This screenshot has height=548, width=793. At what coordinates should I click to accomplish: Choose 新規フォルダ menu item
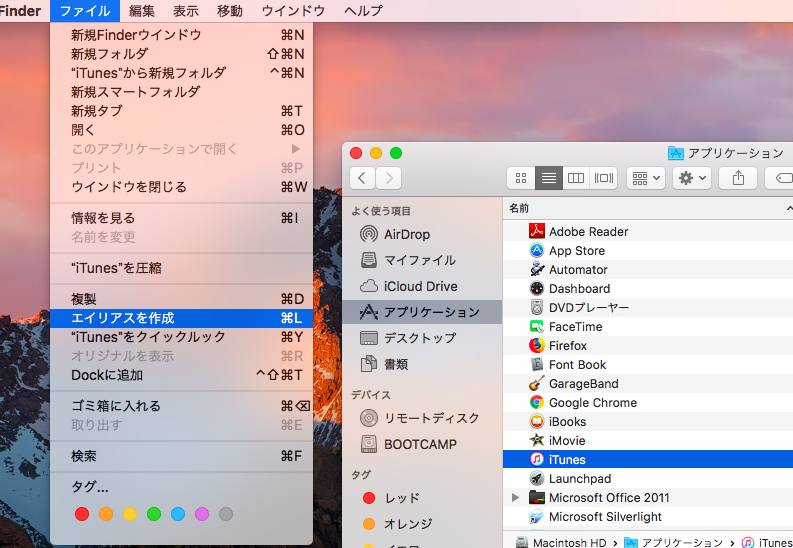coord(182,54)
